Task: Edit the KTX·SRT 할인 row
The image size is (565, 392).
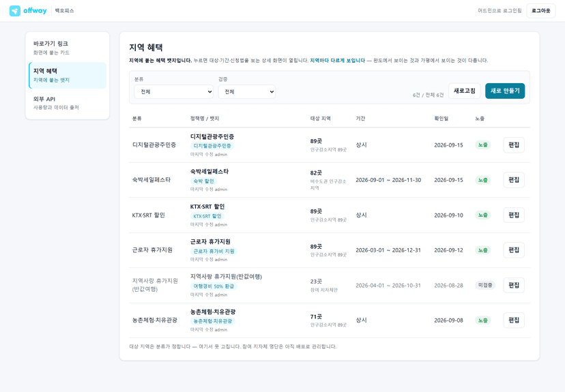Action: pos(514,215)
